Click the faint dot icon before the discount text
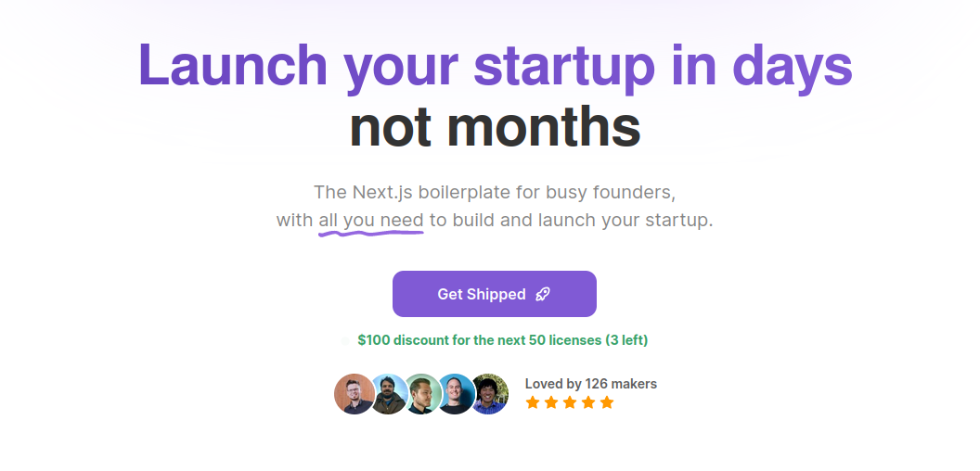The width and height of the screenshot is (980, 471). tap(345, 341)
